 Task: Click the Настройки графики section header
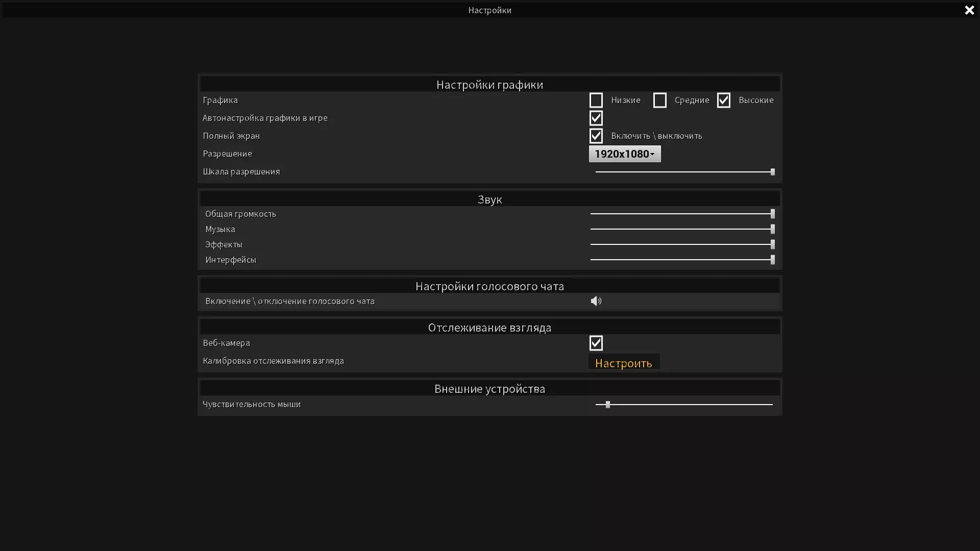489,84
